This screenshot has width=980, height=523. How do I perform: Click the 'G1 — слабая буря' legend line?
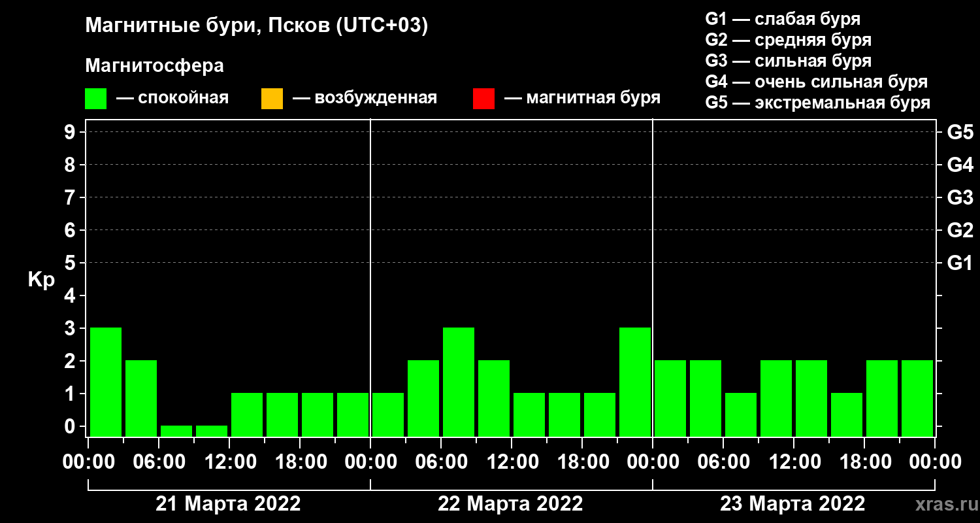[x=783, y=19]
